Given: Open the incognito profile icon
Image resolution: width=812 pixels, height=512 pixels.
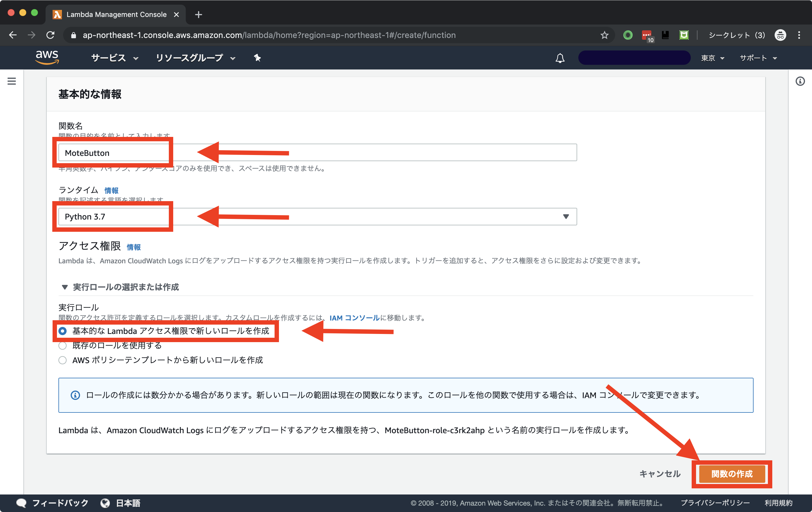Looking at the screenshot, I should (780, 35).
